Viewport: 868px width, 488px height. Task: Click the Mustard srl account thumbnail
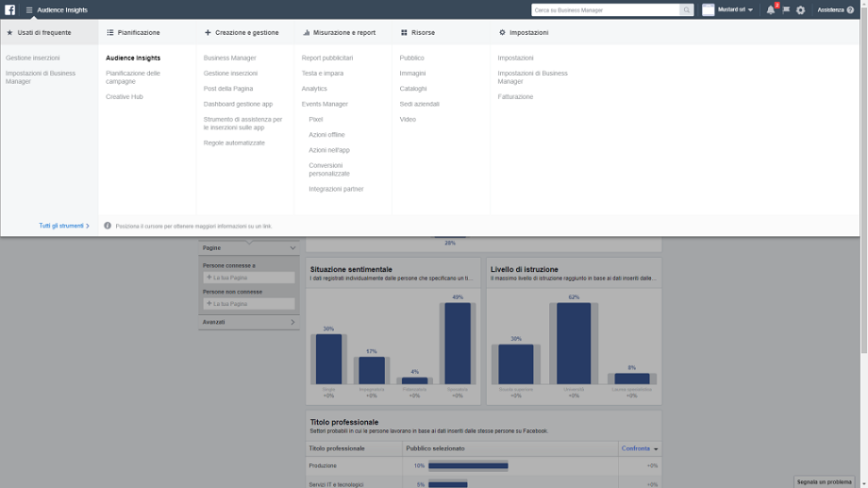[708, 10]
